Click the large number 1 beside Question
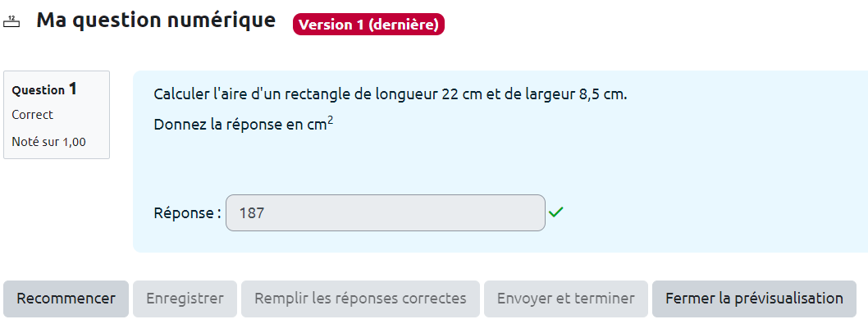Viewport: 868px width, 333px height. [73, 89]
